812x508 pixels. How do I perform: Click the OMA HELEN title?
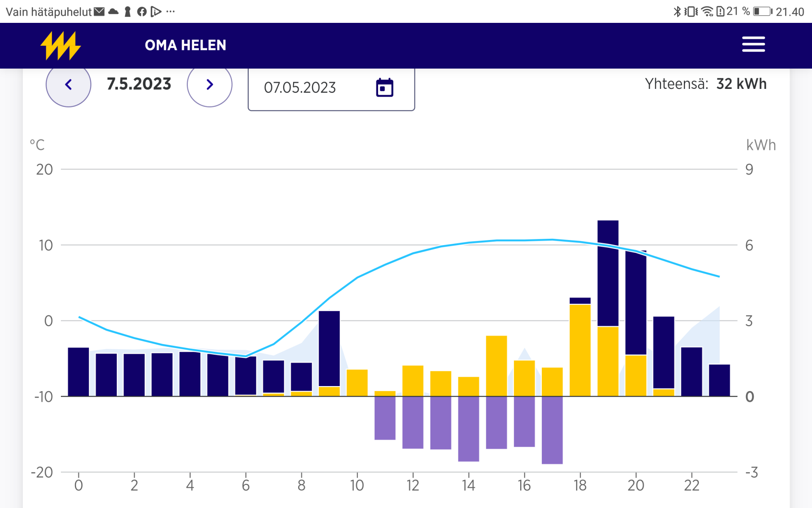[x=185, y=45]
